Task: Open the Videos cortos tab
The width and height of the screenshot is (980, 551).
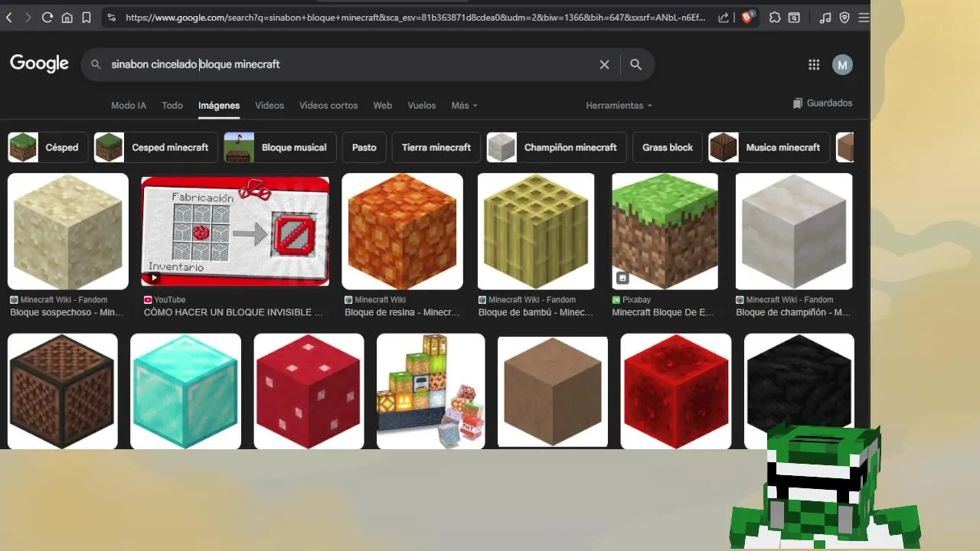Action: pos(328,106)
